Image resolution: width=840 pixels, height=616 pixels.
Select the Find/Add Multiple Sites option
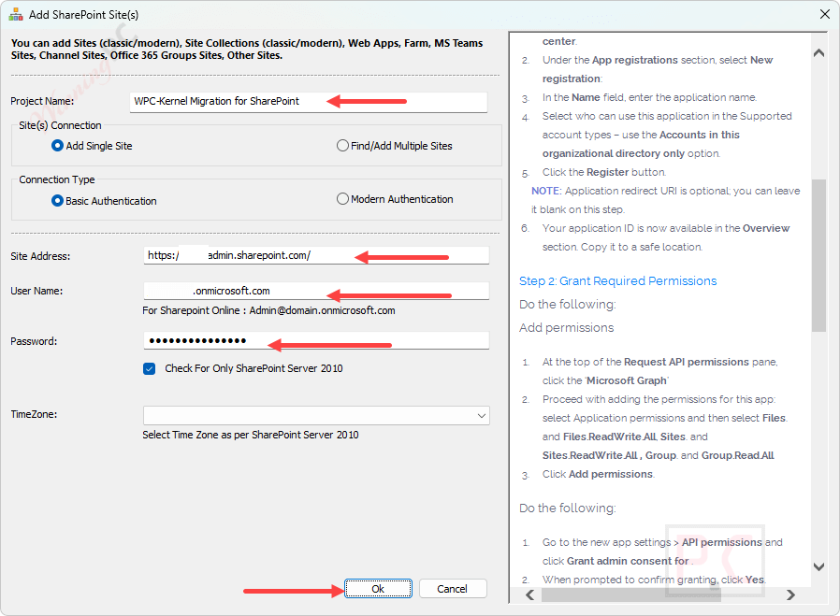343,145
